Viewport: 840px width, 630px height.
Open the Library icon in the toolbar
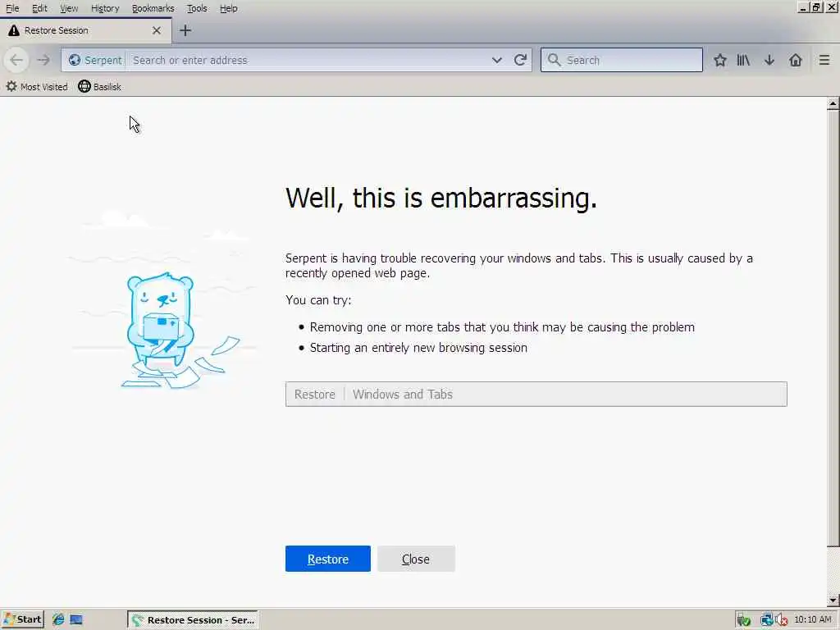click(x=743, y=60)
